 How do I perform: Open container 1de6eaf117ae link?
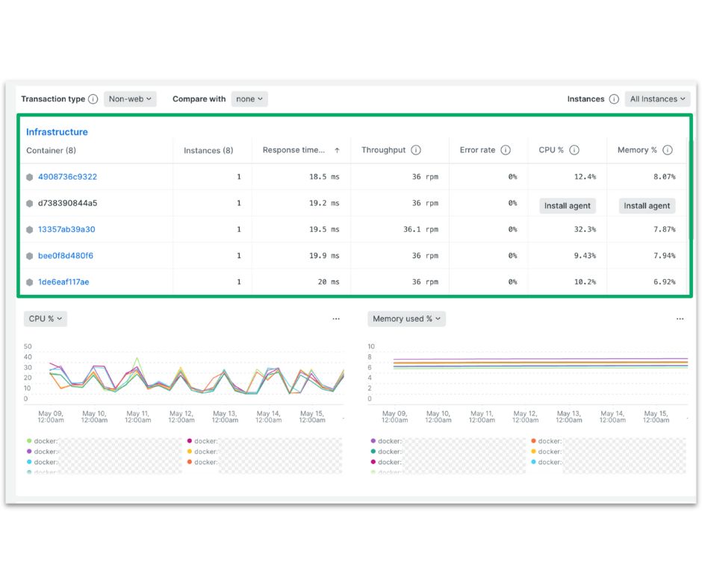[63, 282]
